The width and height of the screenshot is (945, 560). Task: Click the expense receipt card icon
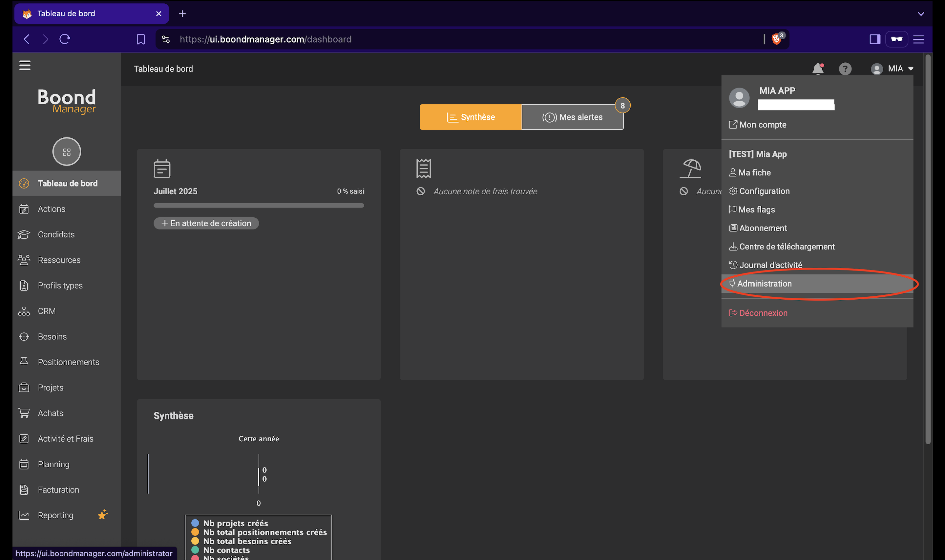click(424, 168)
